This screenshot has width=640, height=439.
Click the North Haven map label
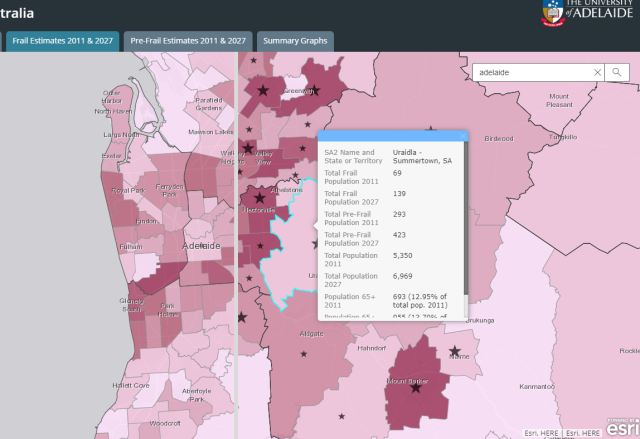[x=113, y=111]
